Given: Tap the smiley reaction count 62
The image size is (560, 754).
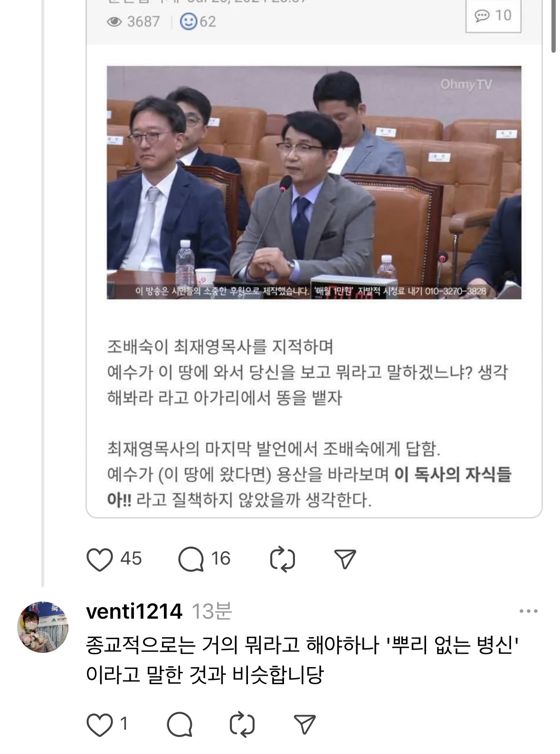Looking at the screenshot, I should coord(198,21).
